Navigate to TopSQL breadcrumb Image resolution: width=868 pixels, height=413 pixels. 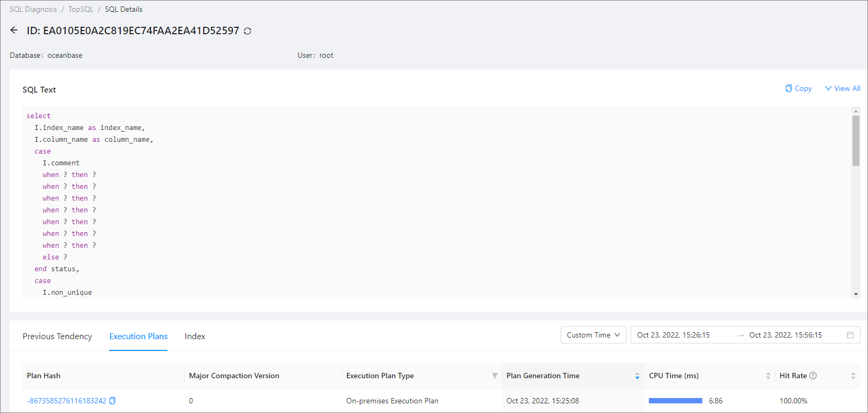point(81,9)
